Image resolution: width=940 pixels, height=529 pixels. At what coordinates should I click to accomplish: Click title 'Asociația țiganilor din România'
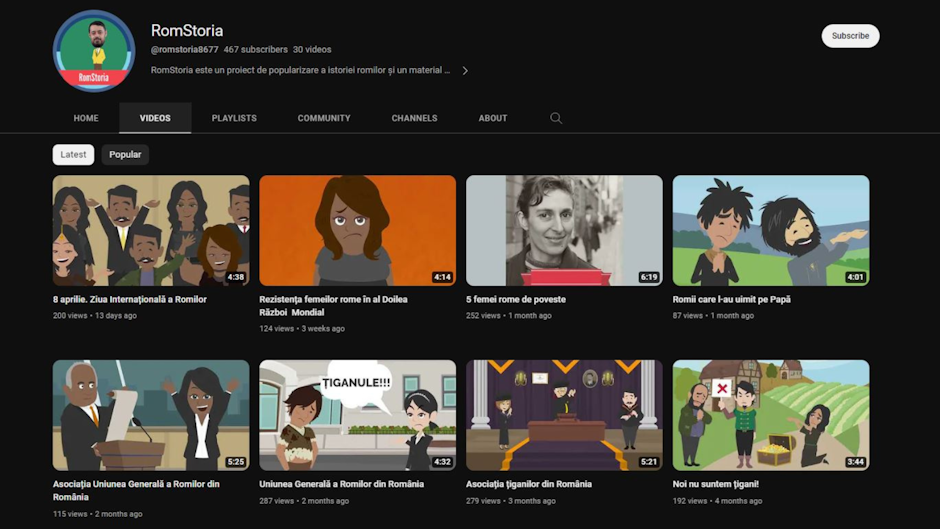tap(529, 484)
